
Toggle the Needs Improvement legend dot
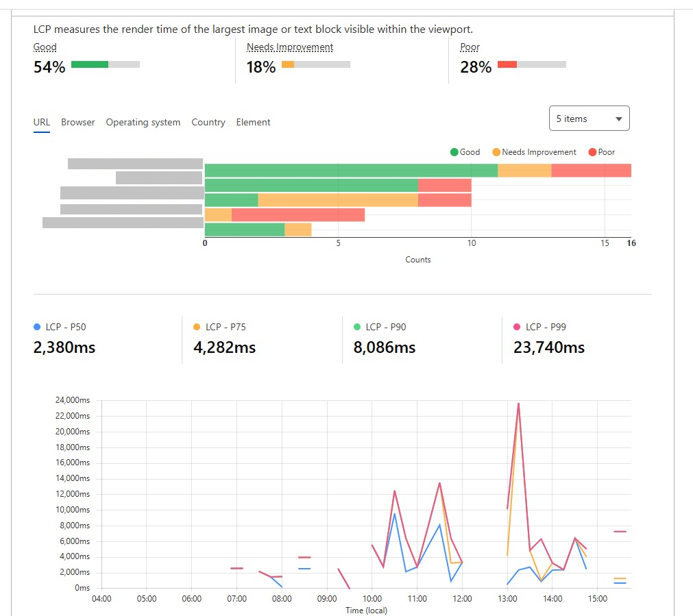[x=496, y=152]
